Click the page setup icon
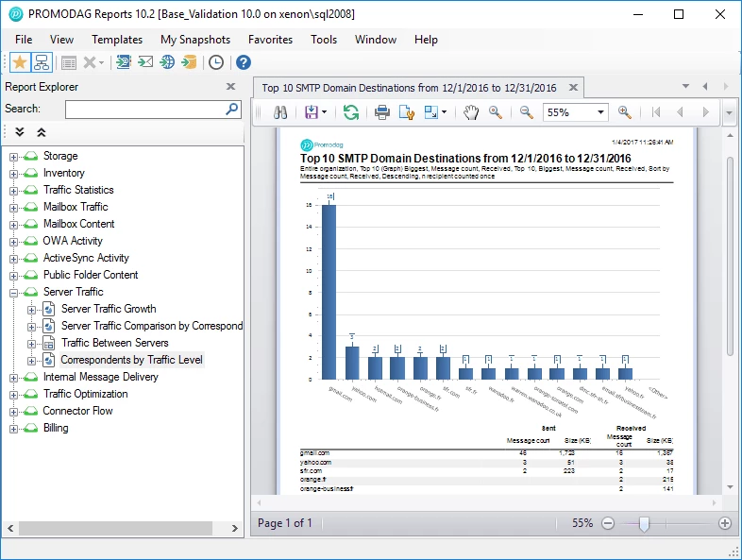742x560 pixels. coord(407,112)
